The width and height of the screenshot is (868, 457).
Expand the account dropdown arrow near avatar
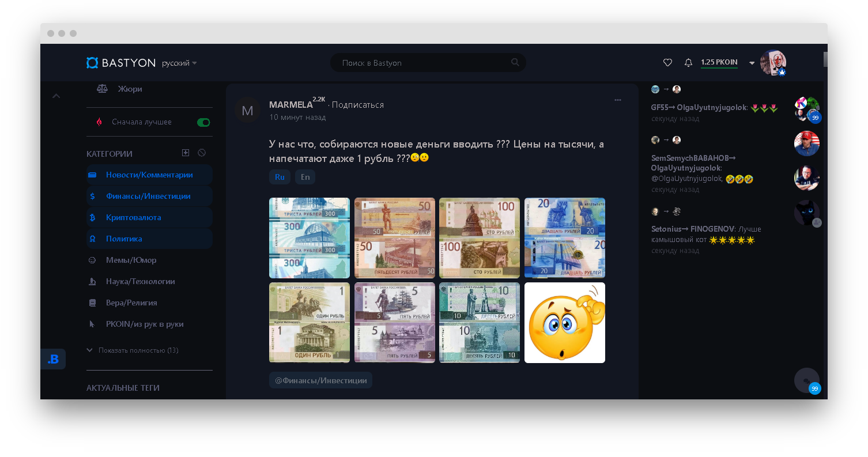pos(752,63)
